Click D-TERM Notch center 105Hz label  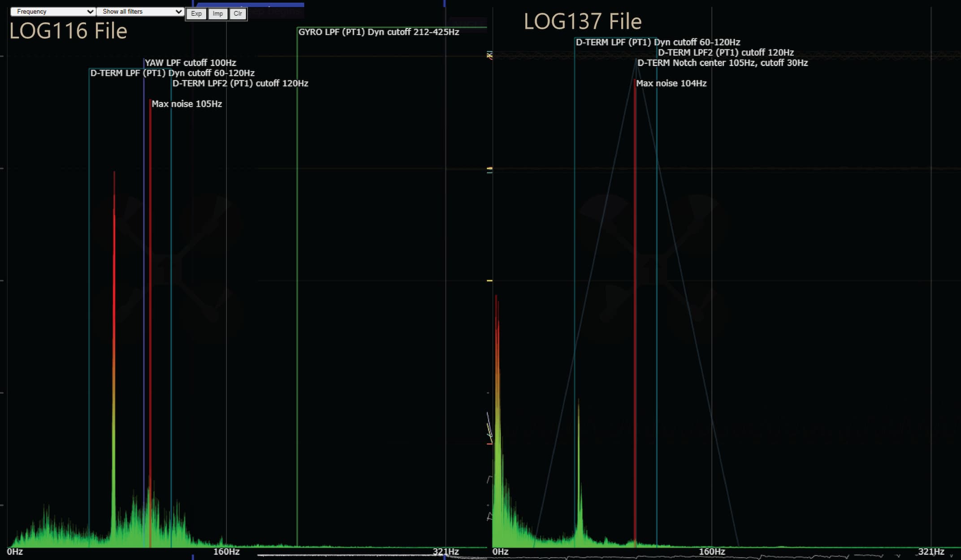click(722, 63)
